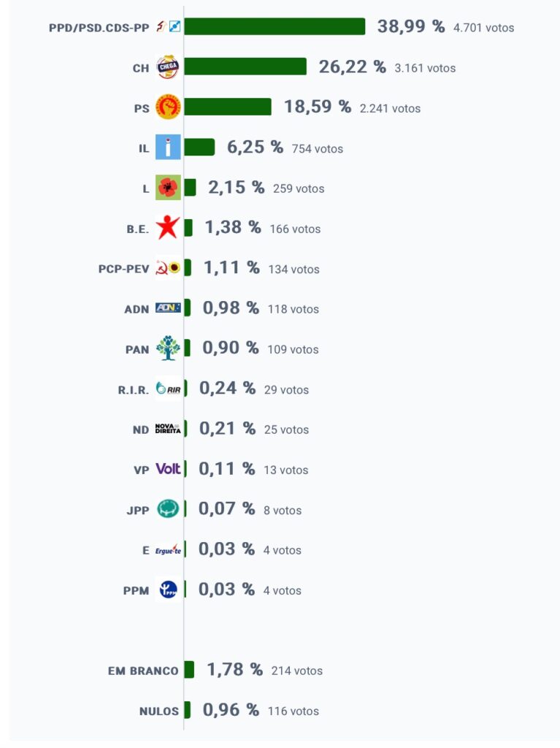This screenshot has height=748, width=560.
Task: Select the PPD/PSD.CDS-PP party label
Action: tap(99, 28)
